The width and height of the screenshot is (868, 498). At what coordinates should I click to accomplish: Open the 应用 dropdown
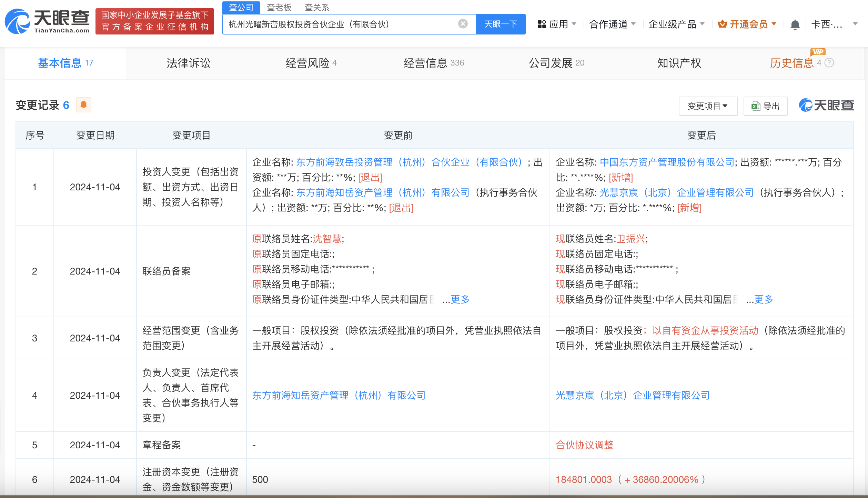(557, 24)
